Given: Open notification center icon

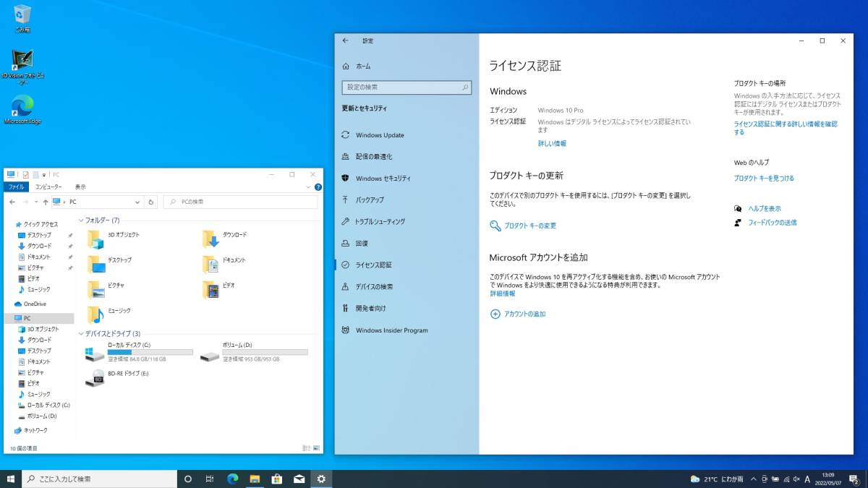Looking at the screenshot, I should [856, 479].
